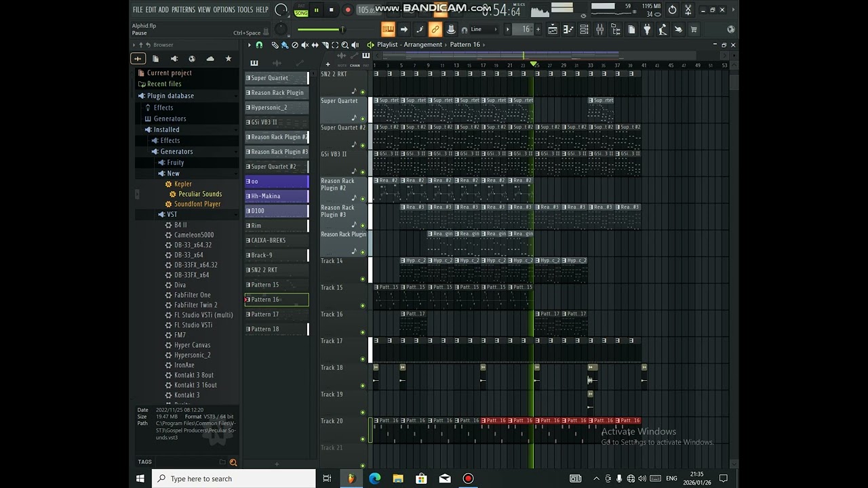Click the browser speaker plugins tab icon

[174, 59]
